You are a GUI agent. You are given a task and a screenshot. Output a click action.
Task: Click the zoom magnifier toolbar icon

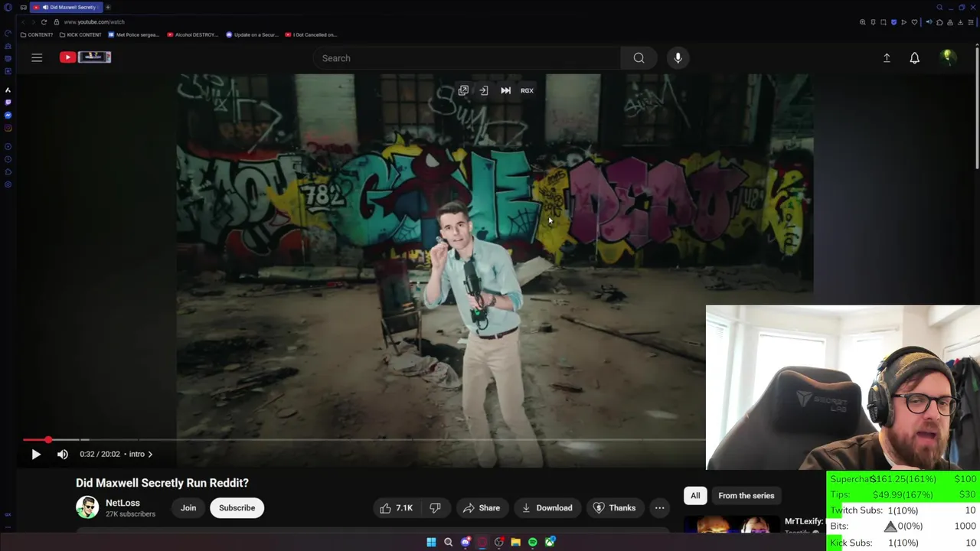863,22
